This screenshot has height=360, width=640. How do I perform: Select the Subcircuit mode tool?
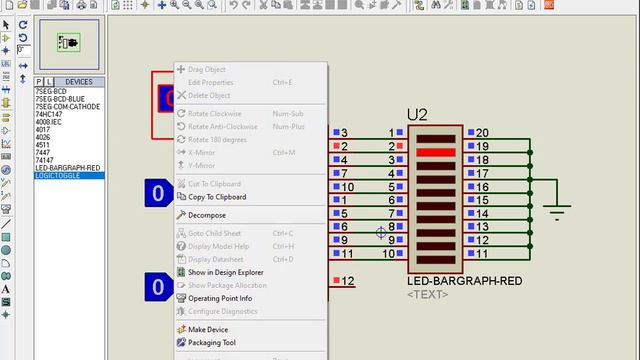6,103
